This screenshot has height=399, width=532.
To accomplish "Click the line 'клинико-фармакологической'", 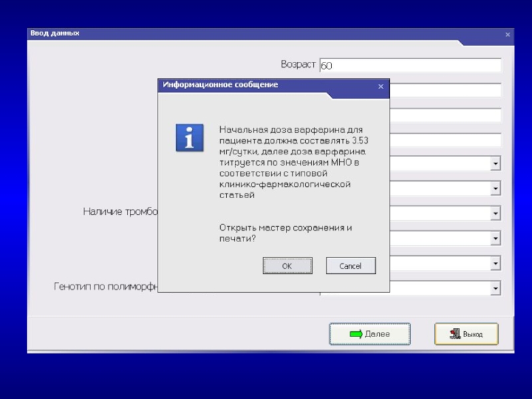I will coord(285,184).
